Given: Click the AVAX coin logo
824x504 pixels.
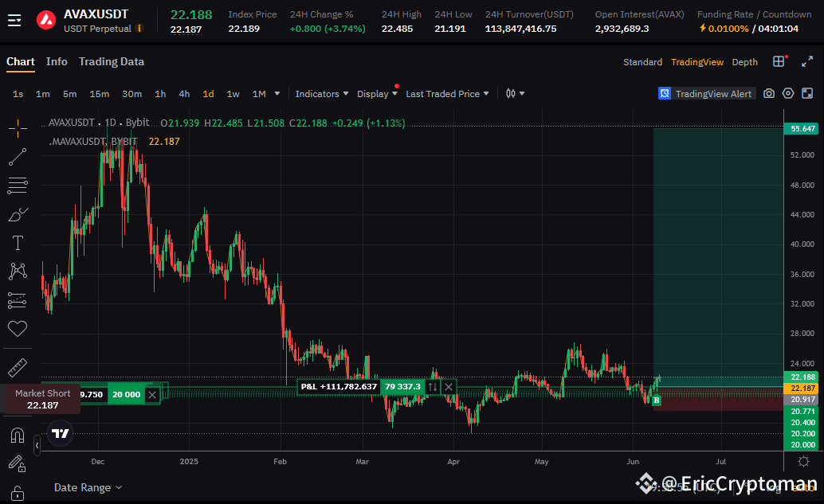Looking at the screenshot, I should pos(46,21).
